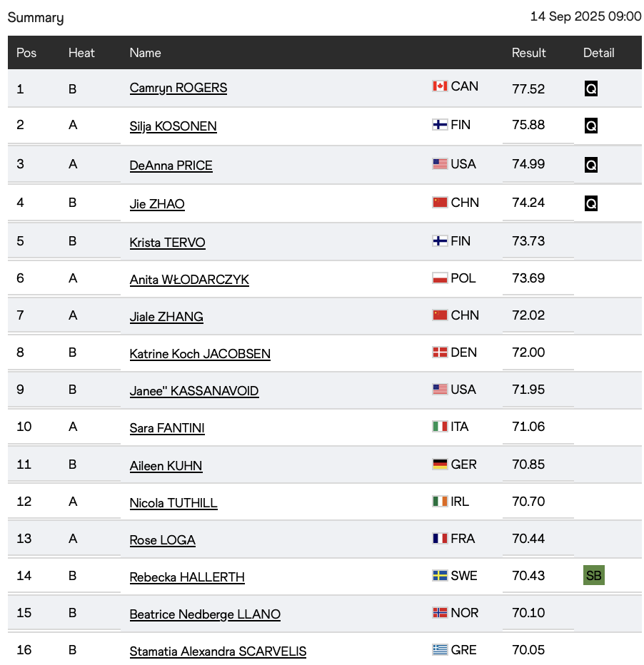
Task: Open Rebecka HALLERTH athlete page
Action: (187, 577)
